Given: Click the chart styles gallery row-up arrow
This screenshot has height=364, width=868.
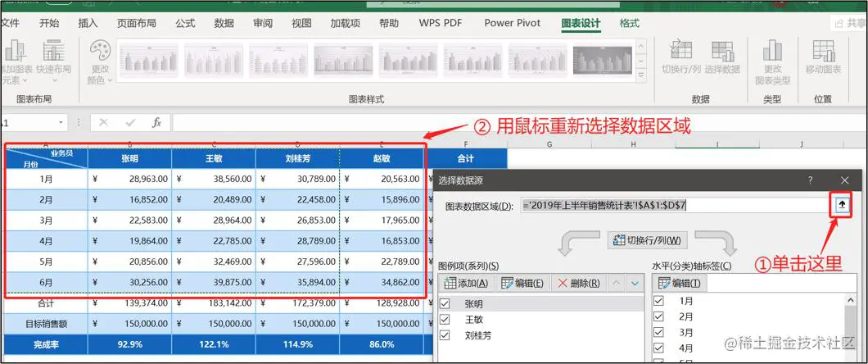Looking at the screenshot, I should (x=641, y=46).
